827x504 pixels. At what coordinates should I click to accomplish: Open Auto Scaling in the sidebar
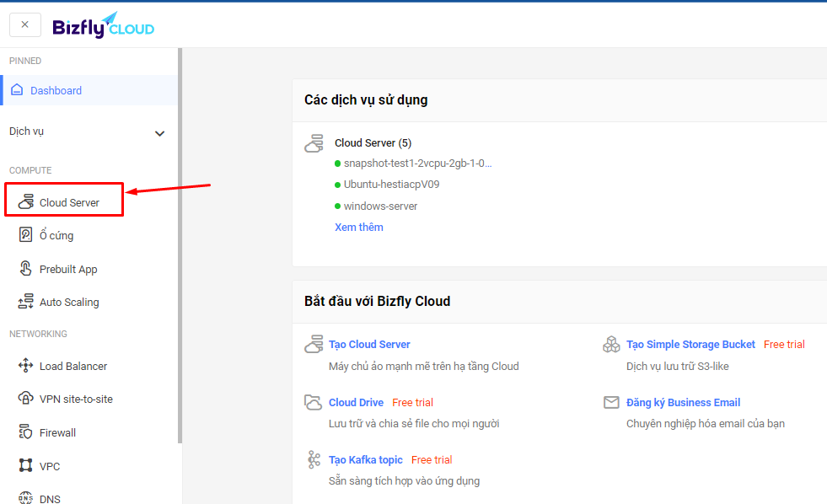point(69,302)
